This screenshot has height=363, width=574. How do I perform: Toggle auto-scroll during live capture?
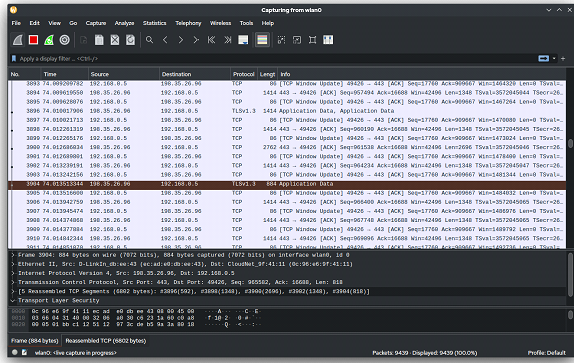click(243, 40)
